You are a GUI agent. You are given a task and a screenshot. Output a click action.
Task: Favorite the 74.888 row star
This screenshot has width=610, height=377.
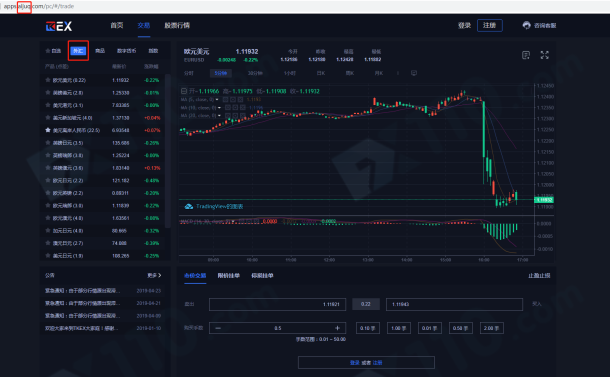48,243
